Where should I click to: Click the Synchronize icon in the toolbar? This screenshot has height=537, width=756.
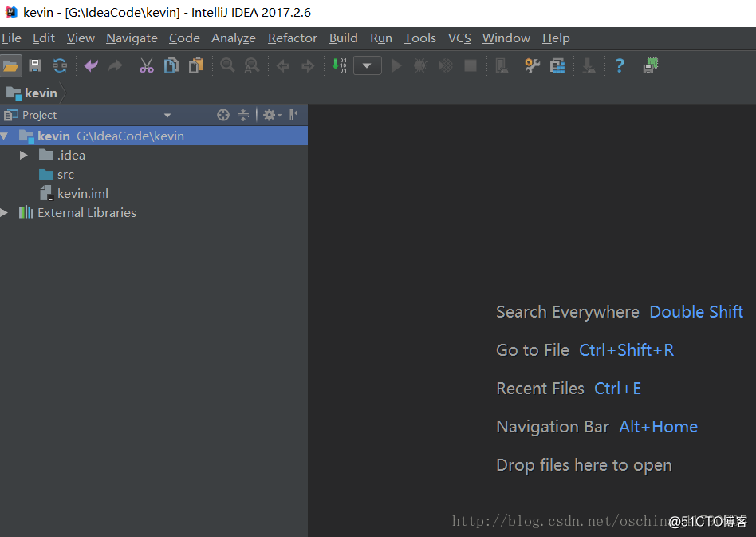coord(60,65)
